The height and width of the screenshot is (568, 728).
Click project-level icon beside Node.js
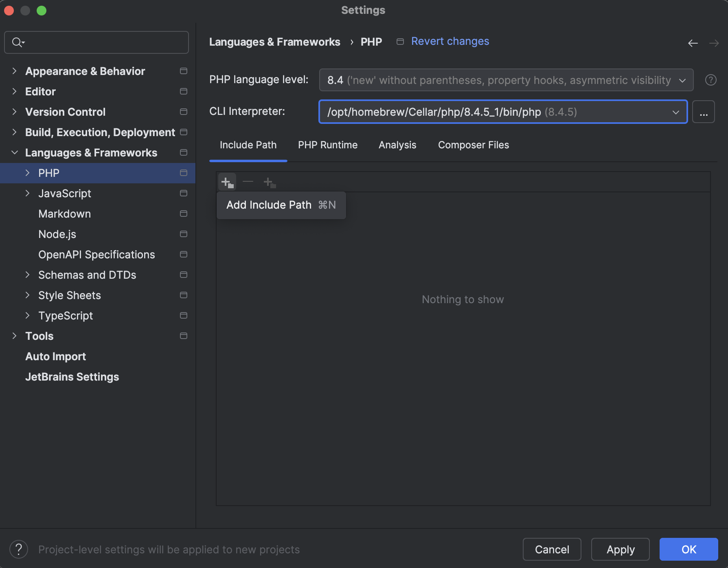click(x=184, y=234)
